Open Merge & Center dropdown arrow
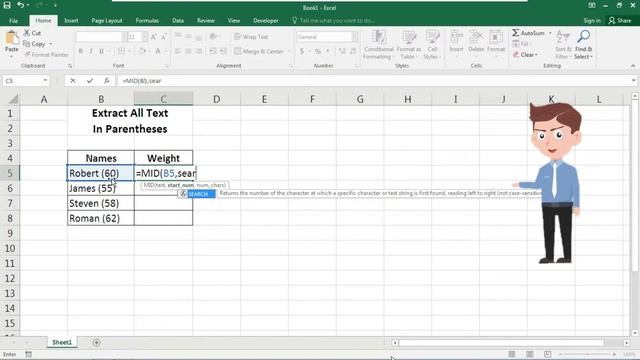Screen dimensions: 640x360 pos(288,51)
